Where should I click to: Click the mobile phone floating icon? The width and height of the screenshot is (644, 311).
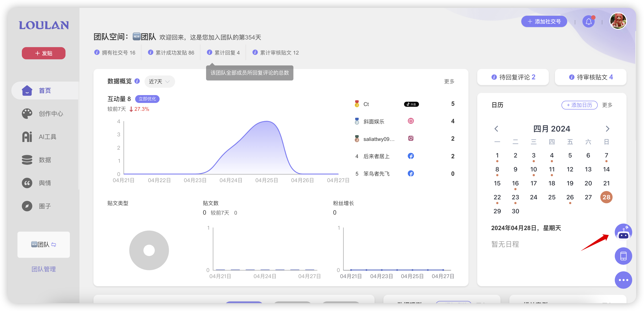(623, 256)
